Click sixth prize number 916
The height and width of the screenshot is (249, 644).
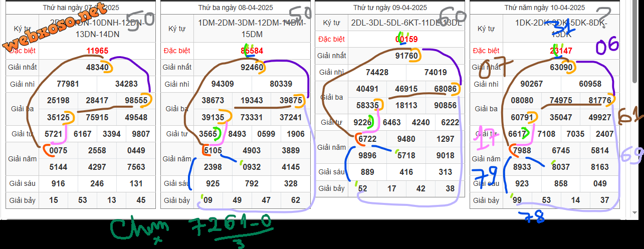[x=58, y=183]
